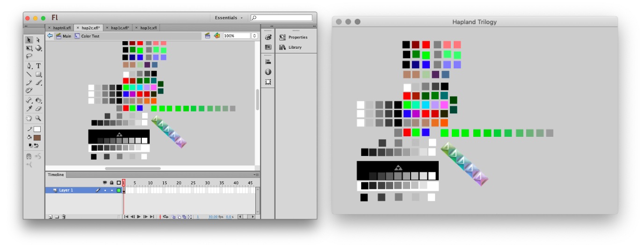
Task: Pick the Eraser tool
Action: point(38,108)
